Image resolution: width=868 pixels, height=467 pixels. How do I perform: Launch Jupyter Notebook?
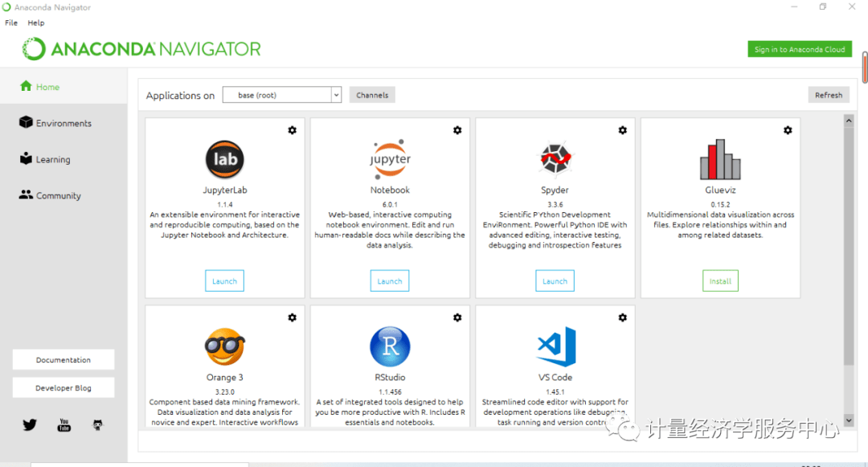pos(390,281)
